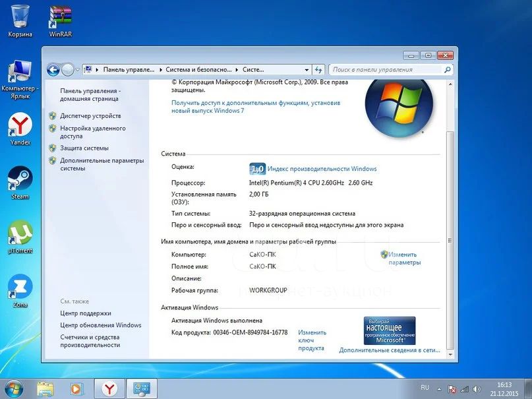
Task: Open the volume speaker tray icon
Action: (x=477, y=389)
